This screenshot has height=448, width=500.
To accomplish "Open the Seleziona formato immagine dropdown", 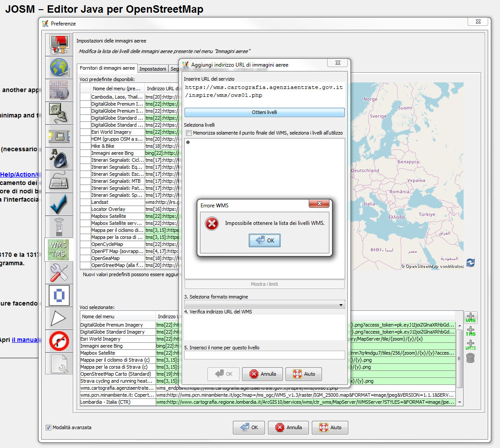I will [264, 305].
